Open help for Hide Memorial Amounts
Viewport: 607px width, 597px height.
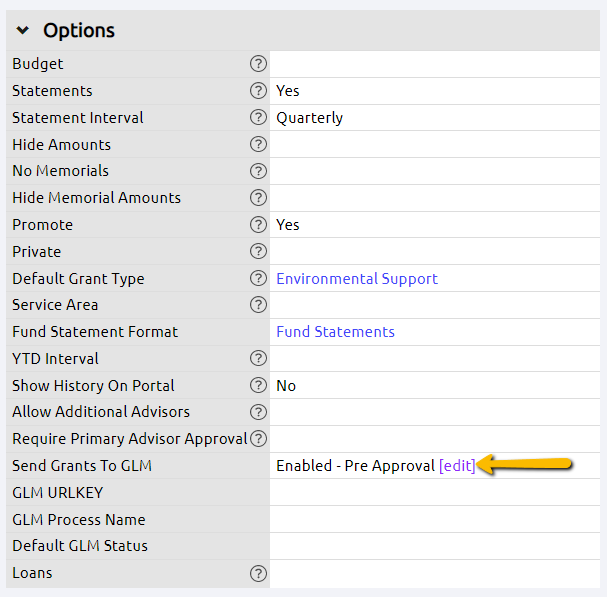[258, 198]
